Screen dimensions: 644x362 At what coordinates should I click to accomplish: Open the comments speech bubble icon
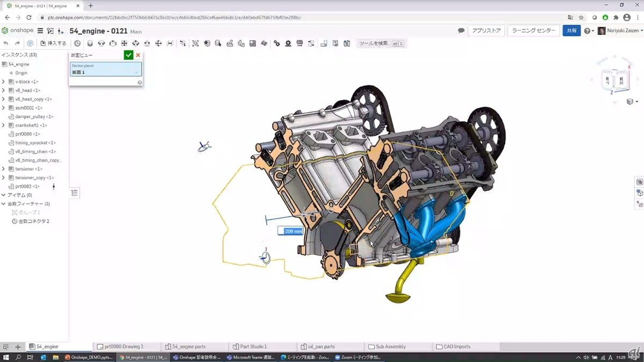[461, 31]
